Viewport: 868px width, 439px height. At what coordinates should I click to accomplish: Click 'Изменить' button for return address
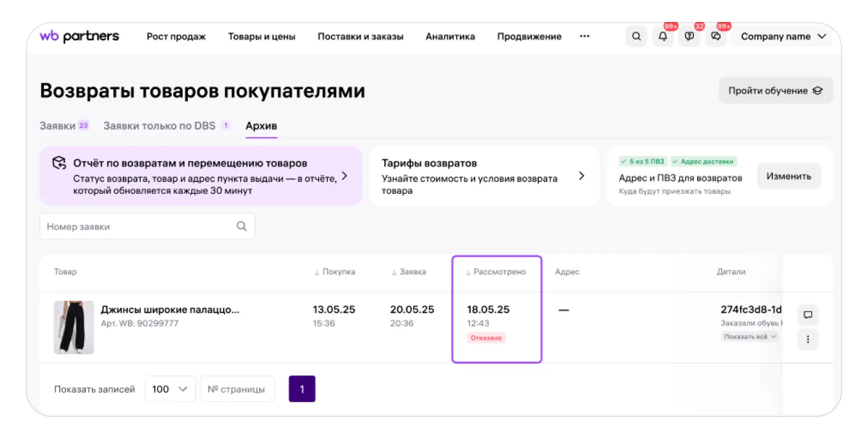coord(789,176)
